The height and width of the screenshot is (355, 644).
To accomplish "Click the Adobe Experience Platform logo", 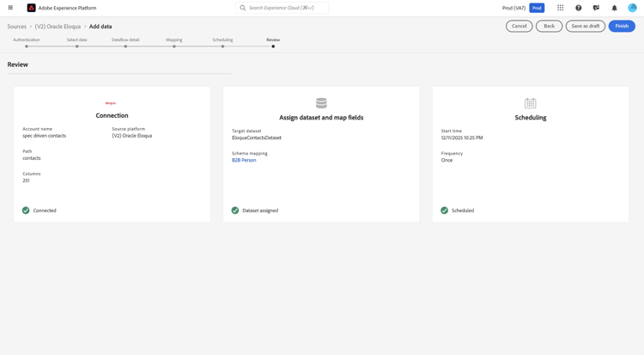I will click(x=31, y=8).
